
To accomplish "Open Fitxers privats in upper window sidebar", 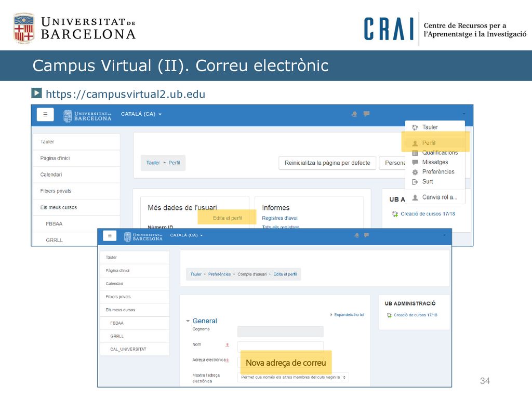I will pos(77,191).
